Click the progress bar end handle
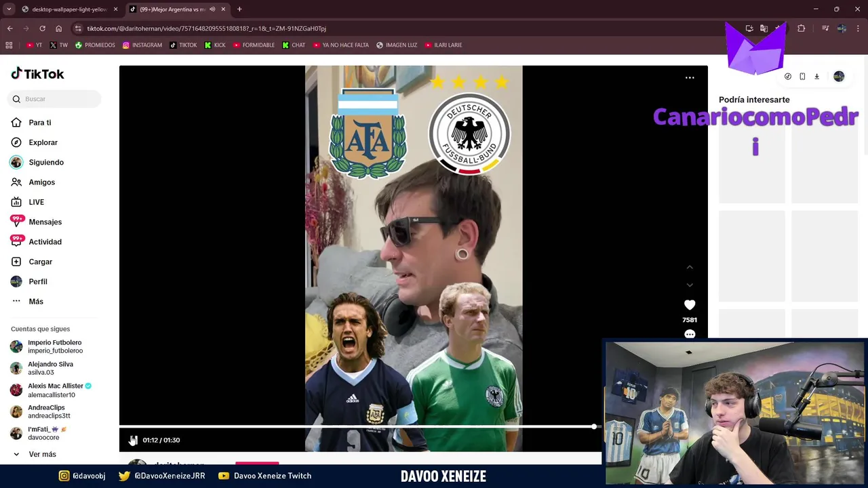Image resolution: width=868 pixels, height=488 pixels. pyautogui.click(x=594, y=426)
